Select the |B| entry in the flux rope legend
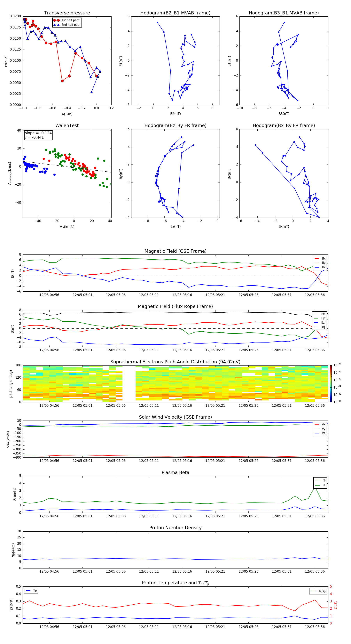 tap(320, 327)
